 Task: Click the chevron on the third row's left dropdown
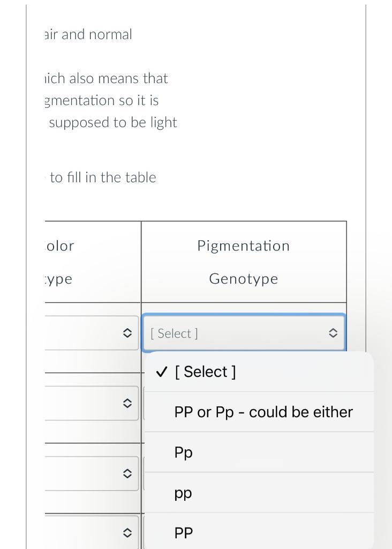click(x=127, y=473)
